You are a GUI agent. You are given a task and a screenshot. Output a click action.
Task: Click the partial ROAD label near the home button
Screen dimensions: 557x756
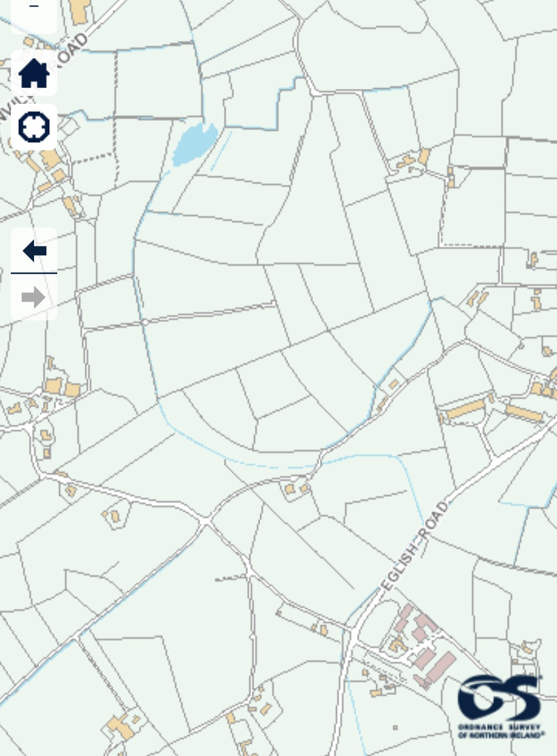point(72,51)
